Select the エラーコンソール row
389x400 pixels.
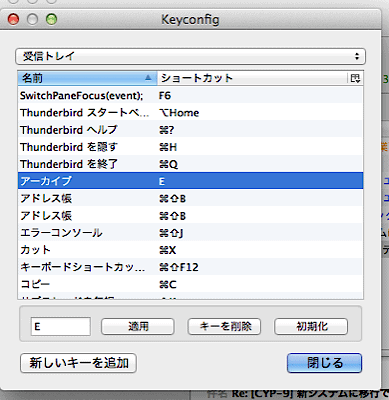[190, 233]
